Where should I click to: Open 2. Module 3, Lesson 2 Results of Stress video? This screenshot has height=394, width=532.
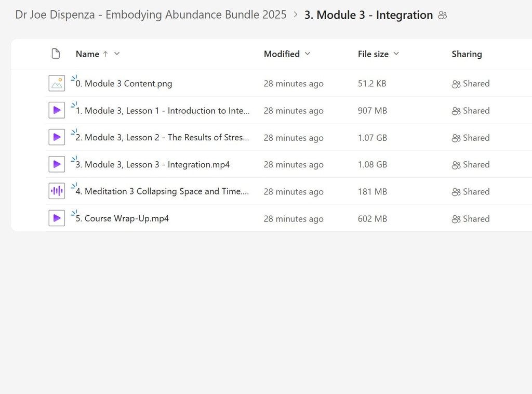point(162,137)
